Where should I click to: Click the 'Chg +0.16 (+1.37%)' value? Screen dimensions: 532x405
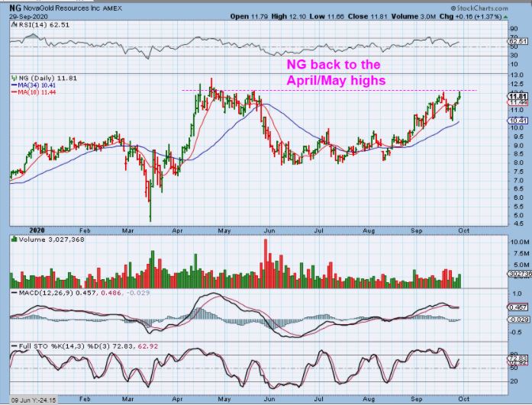pos(470,16)
